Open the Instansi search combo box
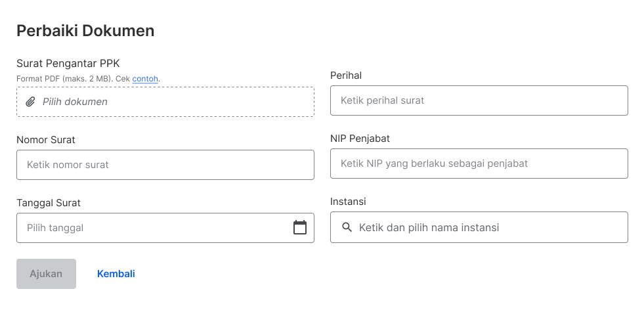The image size is (644, 310). [x=479, y=227]
